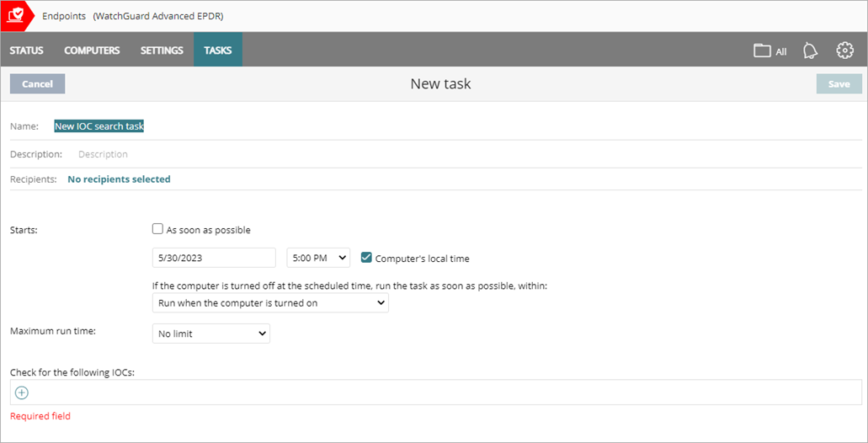
Task: Click the task Name input field
Action: (457, 126)
